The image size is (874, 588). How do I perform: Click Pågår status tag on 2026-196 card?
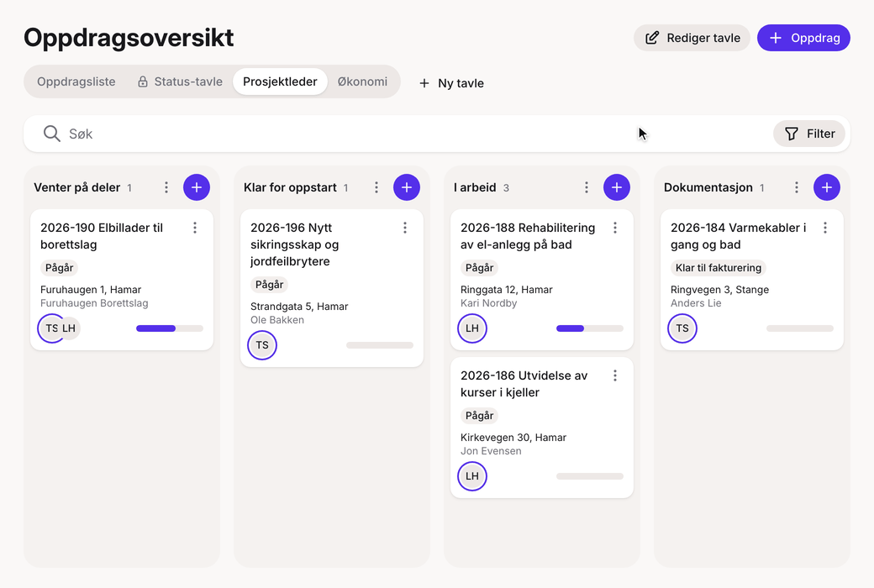[269, 284]
